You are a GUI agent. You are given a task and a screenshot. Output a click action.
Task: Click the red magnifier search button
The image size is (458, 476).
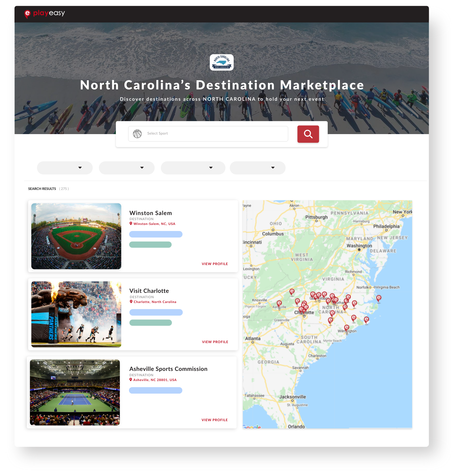308,134
